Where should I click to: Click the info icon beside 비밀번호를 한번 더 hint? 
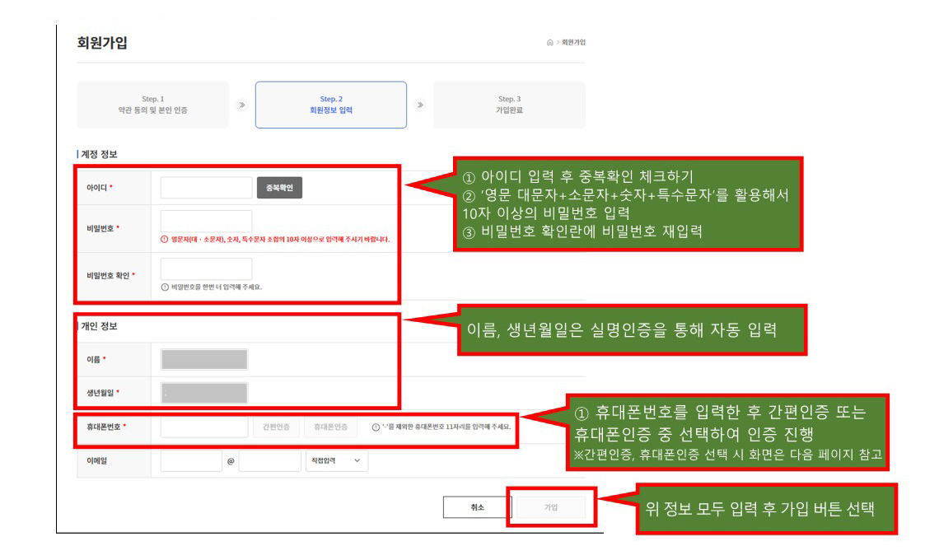point(165,287)
